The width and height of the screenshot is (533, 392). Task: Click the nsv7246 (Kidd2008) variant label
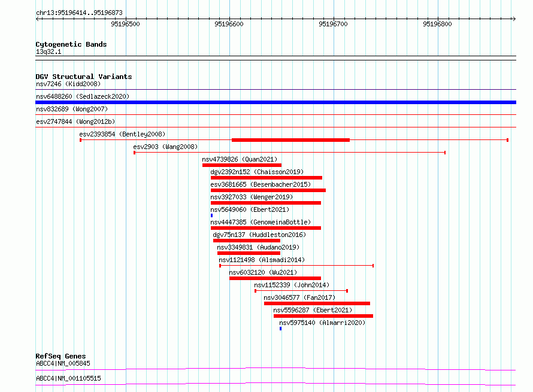(x=68, y=84)
